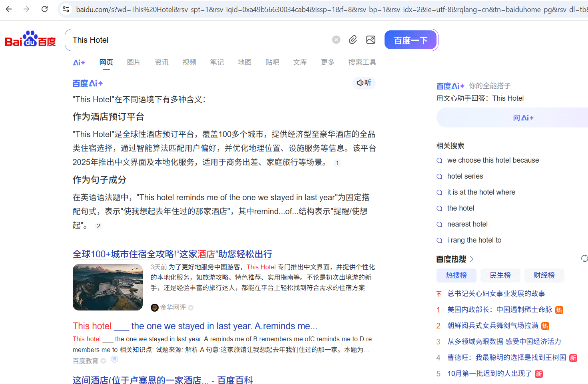Switch to the 图片 tab
This screenshot has height=384, width=588.
click(134, 62)
